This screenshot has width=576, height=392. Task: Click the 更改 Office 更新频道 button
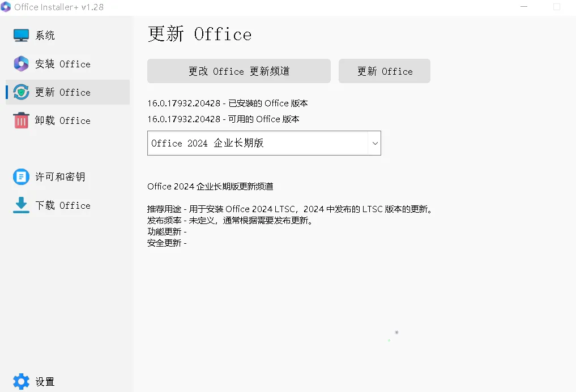coord(239,71)
